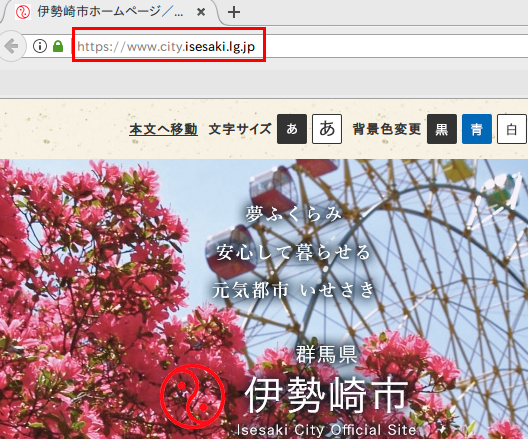This screenshot has width=528, height=439.
Task: Click the Isesaki favicon on the tab
Action: click(x=23, y=12)
